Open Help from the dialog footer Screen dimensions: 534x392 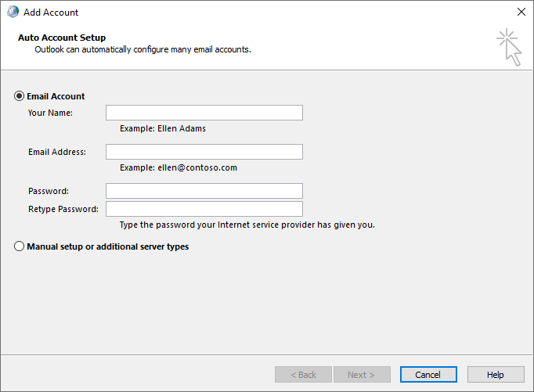tap(496, 375)
